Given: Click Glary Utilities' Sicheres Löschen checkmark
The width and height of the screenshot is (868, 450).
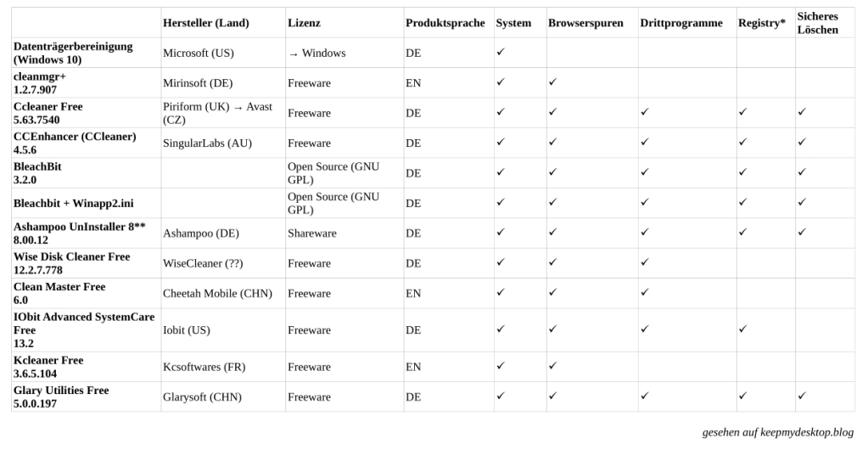Looking at the screenshot, I should pyautogui.click(x=802, y=396).
